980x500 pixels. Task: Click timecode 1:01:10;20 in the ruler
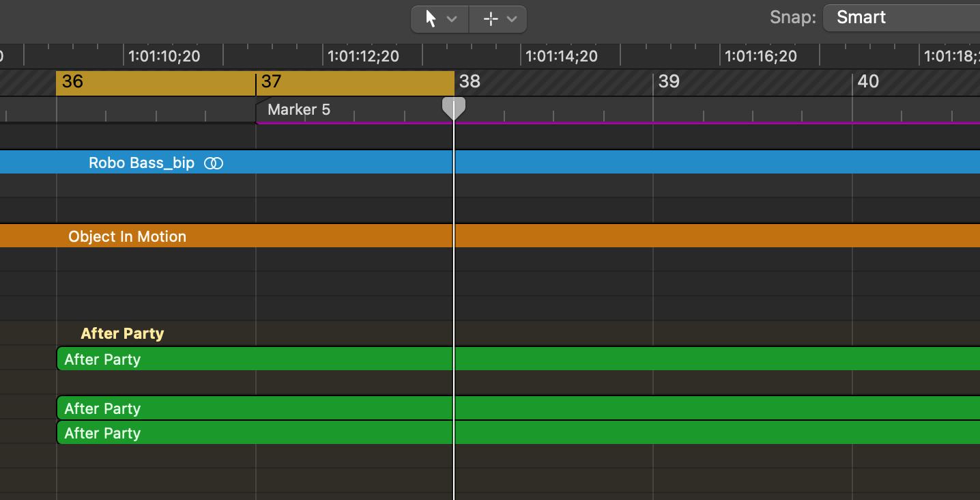pyautogui.click(x=164, y=56)
